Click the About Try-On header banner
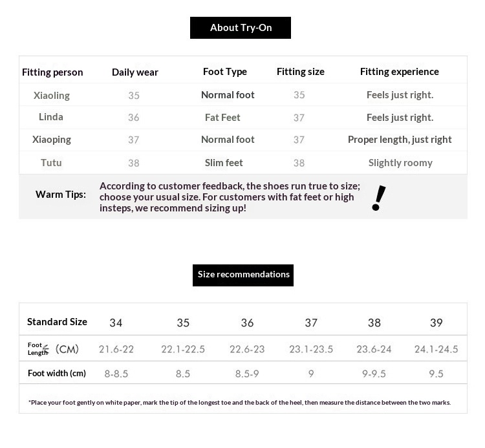Screen dimensions: 485x448 click(x=241, y=28)
